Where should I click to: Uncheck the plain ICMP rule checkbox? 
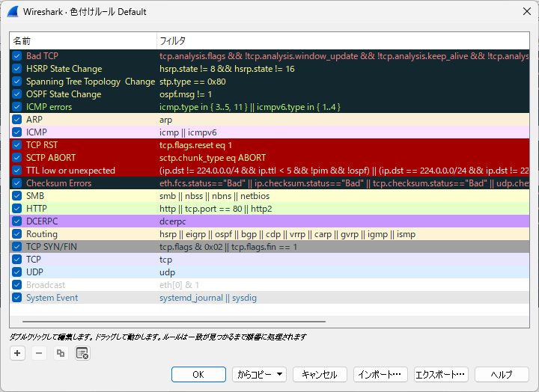tap(16, 132)
